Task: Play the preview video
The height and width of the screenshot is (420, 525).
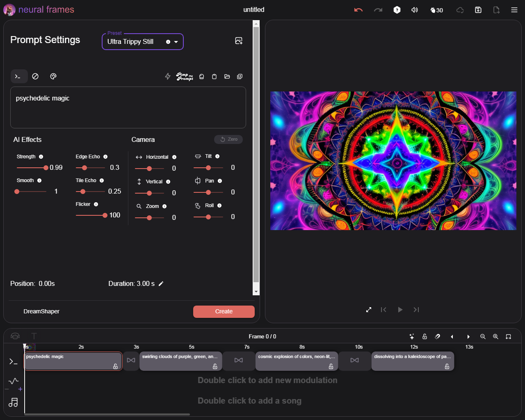Action: (400, 310)
